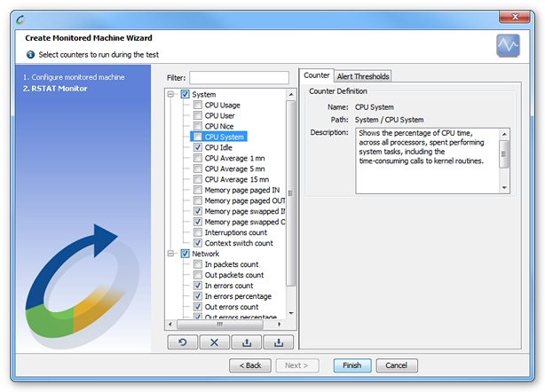Click the reset counters (undo arrow) button
This screenshot has height=392, width=545.
[x=183, y=342]
